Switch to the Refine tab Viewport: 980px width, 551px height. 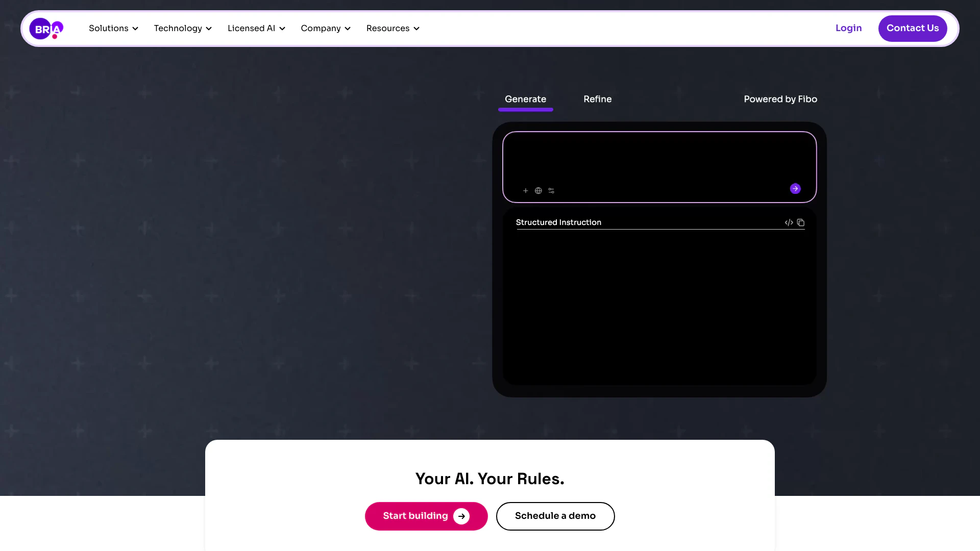coord(597,99)
